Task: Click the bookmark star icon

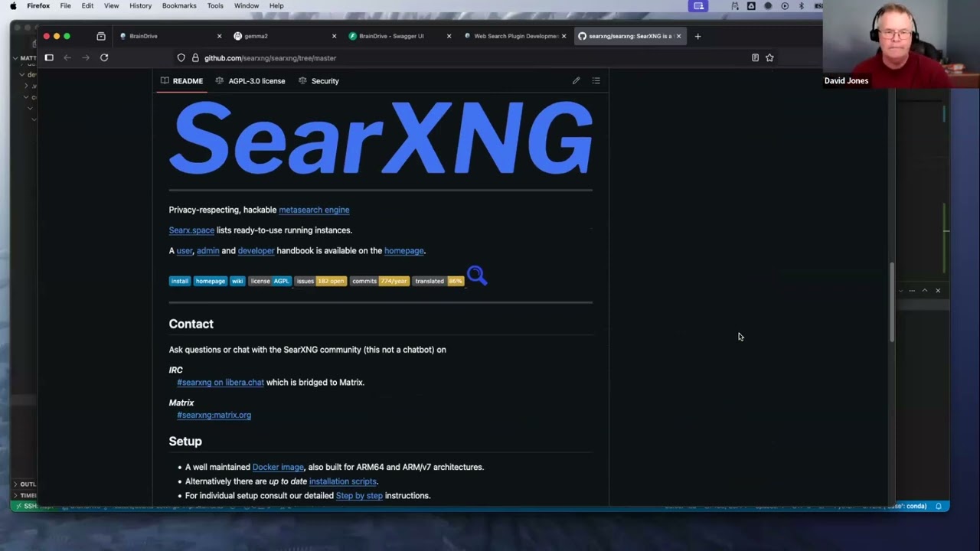Action: pyautogui.click(x=769, y=57)
